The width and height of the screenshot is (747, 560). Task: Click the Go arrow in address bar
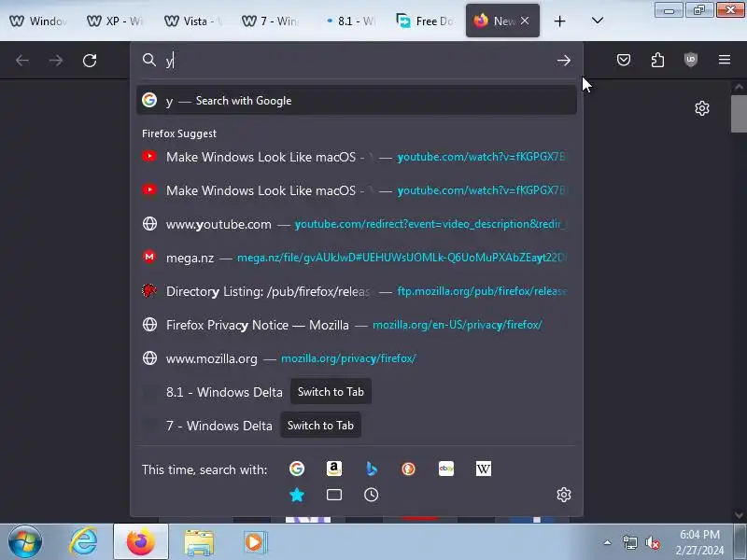click(x=564, y=61)
